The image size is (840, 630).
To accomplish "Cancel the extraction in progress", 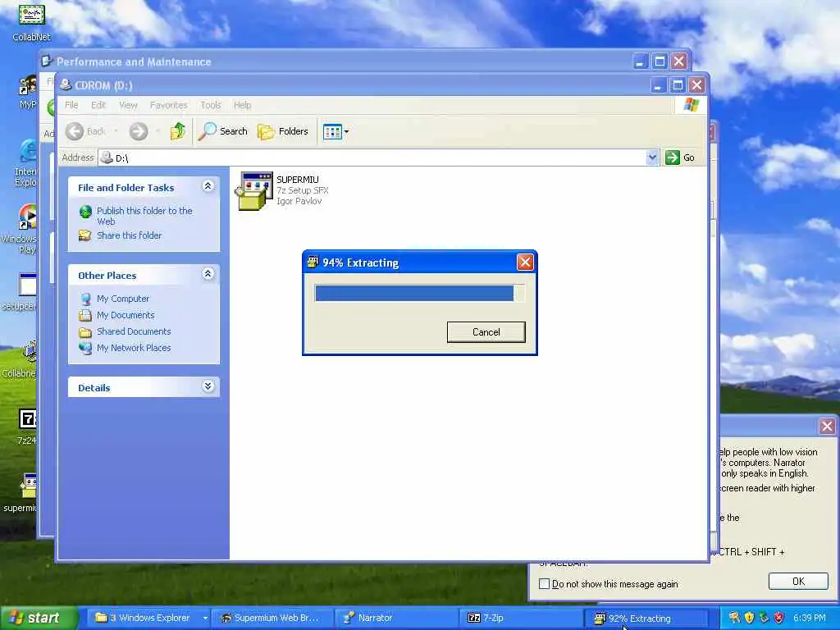I will point(486,332).
